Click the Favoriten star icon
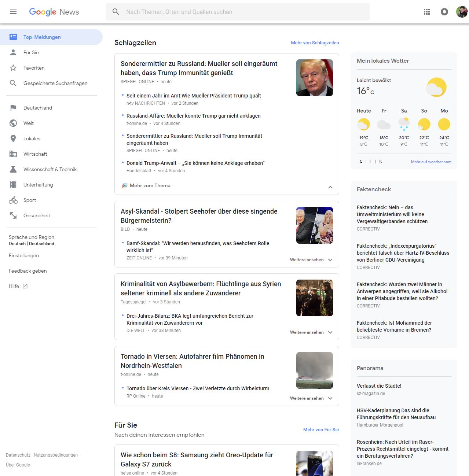Image resolution: width=469 pixels, height=476 pixels. [13, 68]
